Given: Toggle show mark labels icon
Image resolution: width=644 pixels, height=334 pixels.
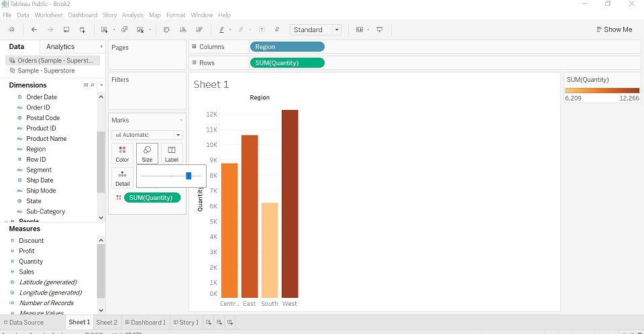Looking at the screenshot, I should coord(262,30).
